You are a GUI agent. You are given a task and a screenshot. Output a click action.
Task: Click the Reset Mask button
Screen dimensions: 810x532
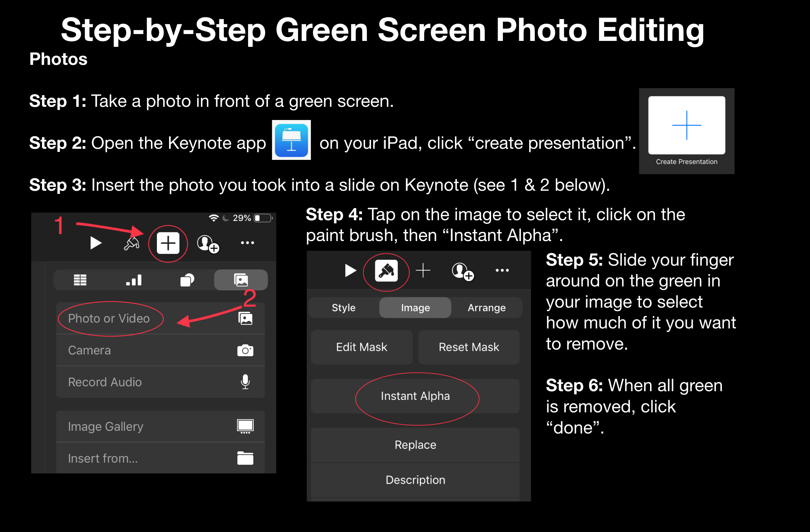click(x=469, y=347)
